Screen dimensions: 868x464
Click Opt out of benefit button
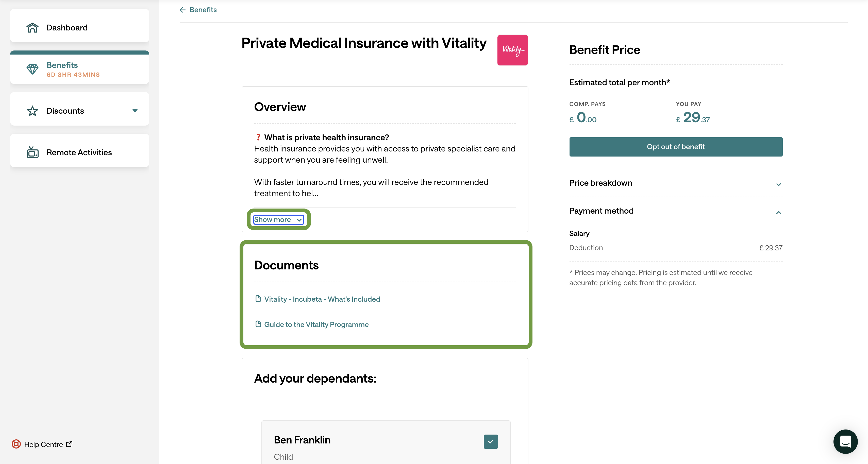coord(676,147)
